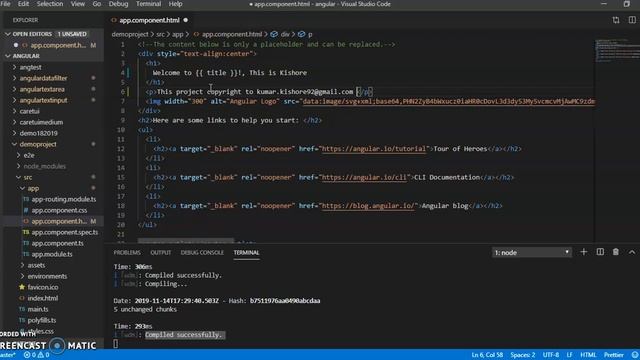Expand the caretuimedium folder
The height and width of the screenshot is (360, 640).
[x=41, y=122]
